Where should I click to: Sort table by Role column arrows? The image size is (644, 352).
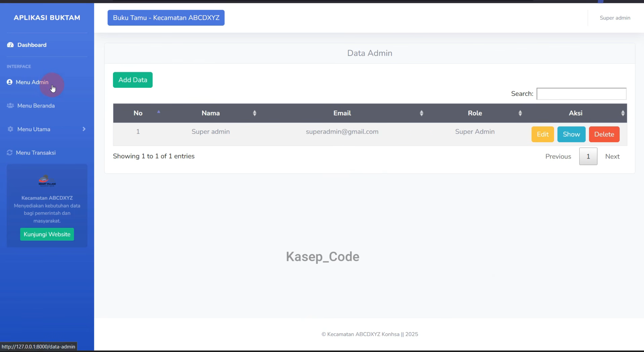pyautogui.click(x=520, y=113)
